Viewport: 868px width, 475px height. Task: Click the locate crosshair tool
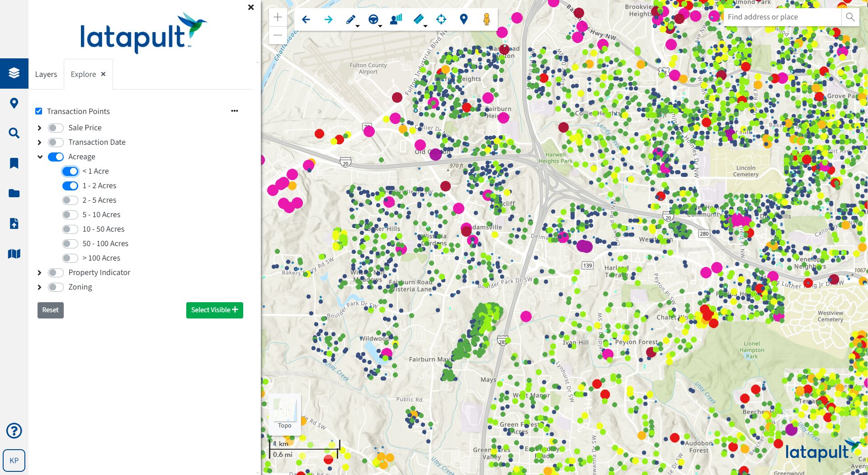click(441, 19)
